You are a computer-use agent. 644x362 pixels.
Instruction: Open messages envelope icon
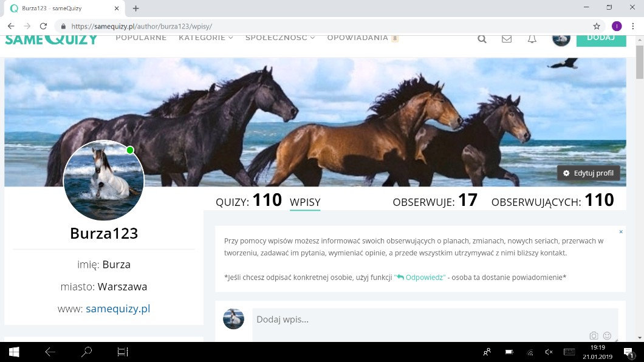click(x=507, y=39)
